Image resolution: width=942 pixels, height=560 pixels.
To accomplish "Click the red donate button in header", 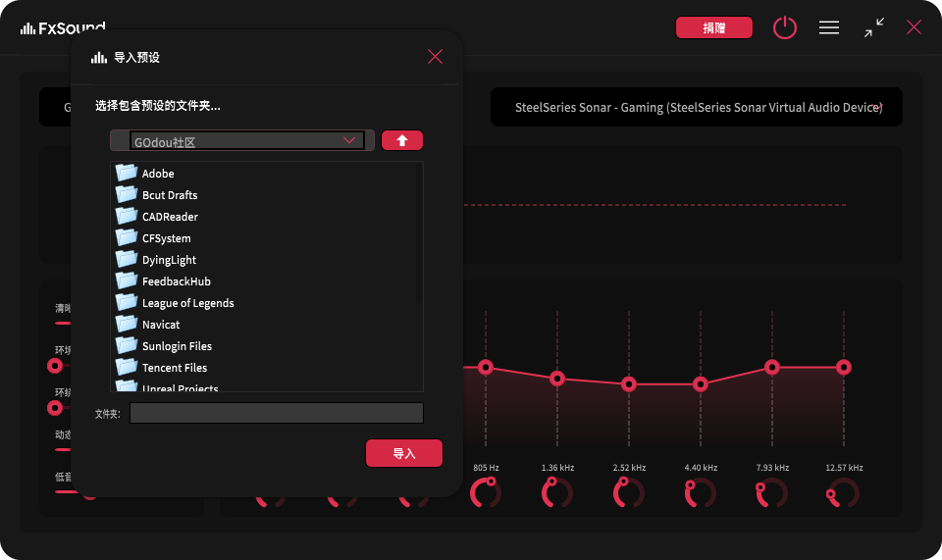I will tap(713, 27).
